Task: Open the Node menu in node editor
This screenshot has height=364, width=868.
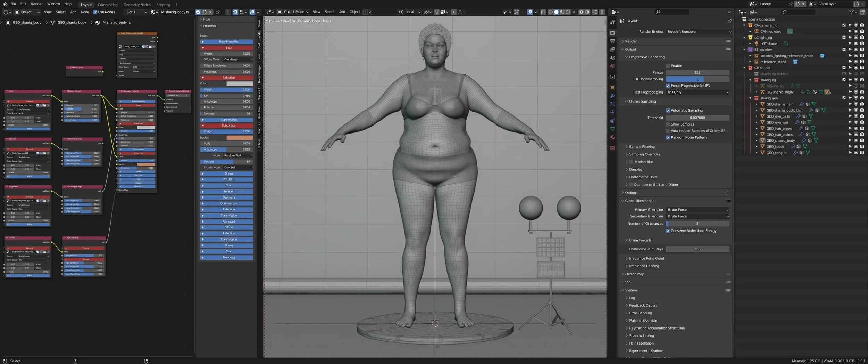Action: (85, 12)
